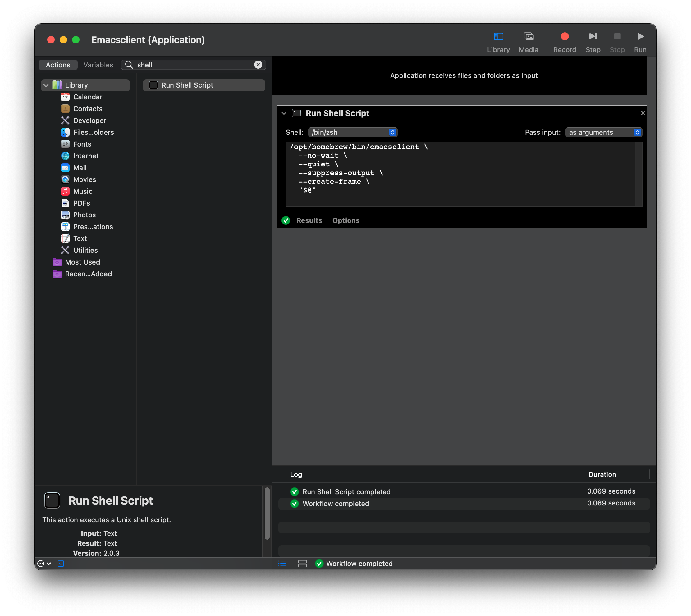Click the Stop toolbar button

tap(617, 42)
